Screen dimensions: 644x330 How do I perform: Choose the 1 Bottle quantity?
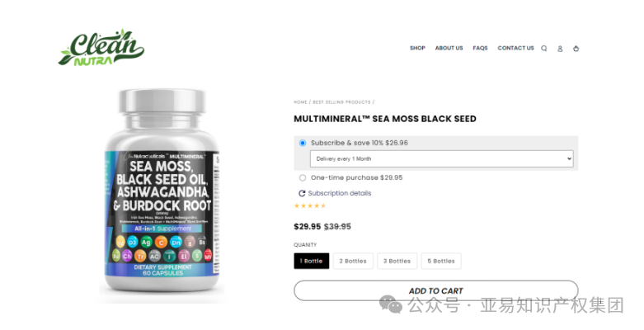point(312,261)
